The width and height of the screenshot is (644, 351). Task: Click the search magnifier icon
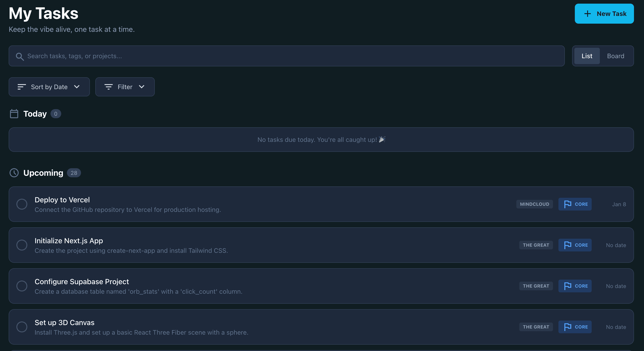(20, 56)
